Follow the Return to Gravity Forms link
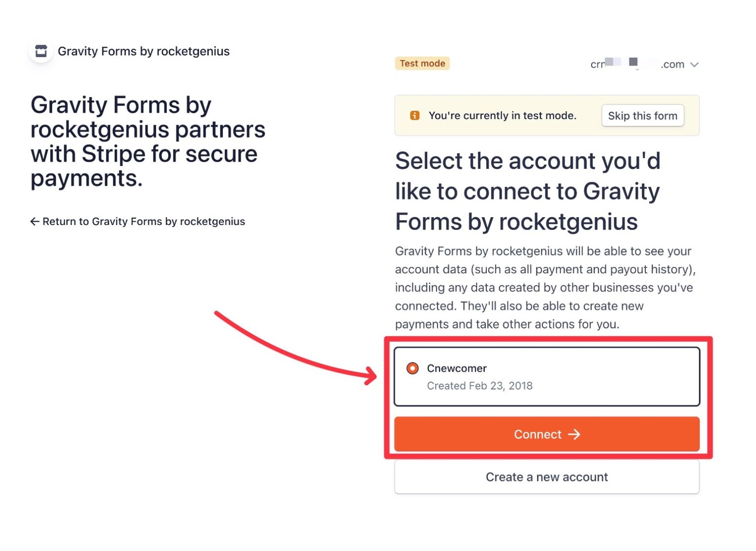 (144, 222)
